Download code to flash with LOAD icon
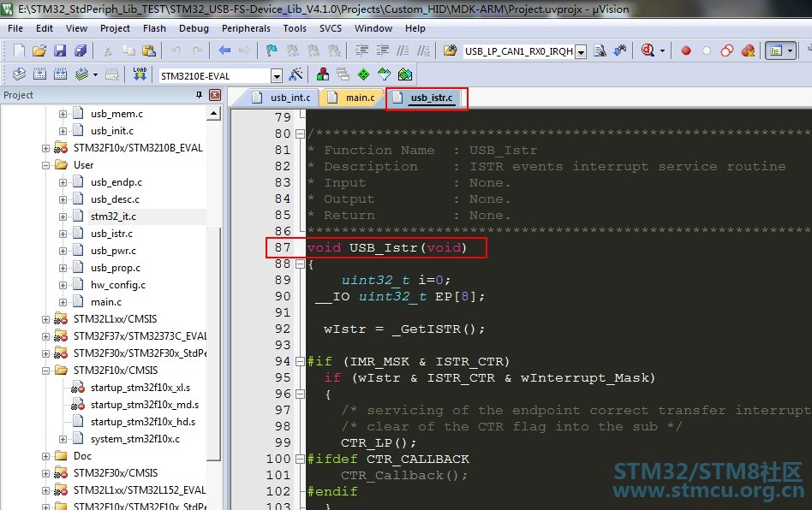 pos(140,74)
